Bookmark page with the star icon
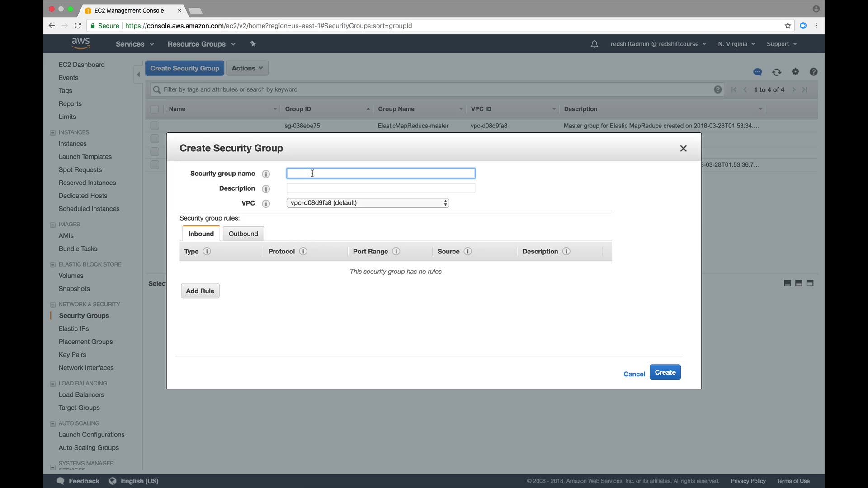The width and height of the screenshot is (868, 488). pyautogui.click(x=788, y=26)
